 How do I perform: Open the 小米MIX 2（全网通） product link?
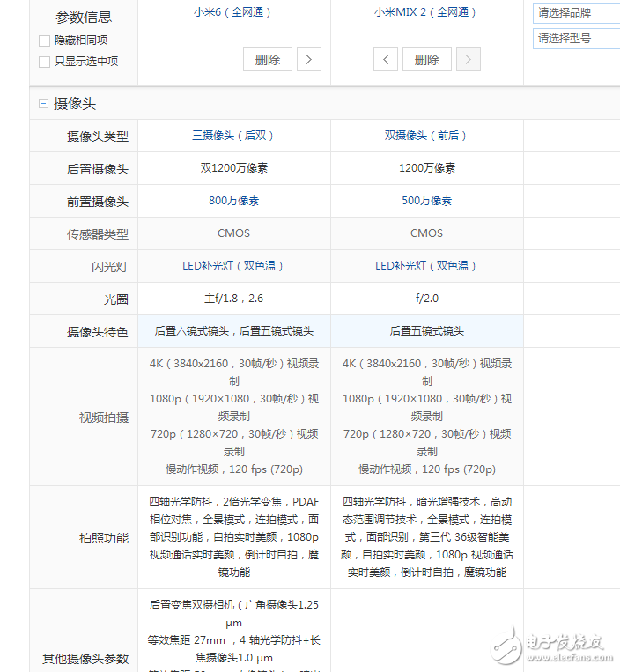click(425, 12)
